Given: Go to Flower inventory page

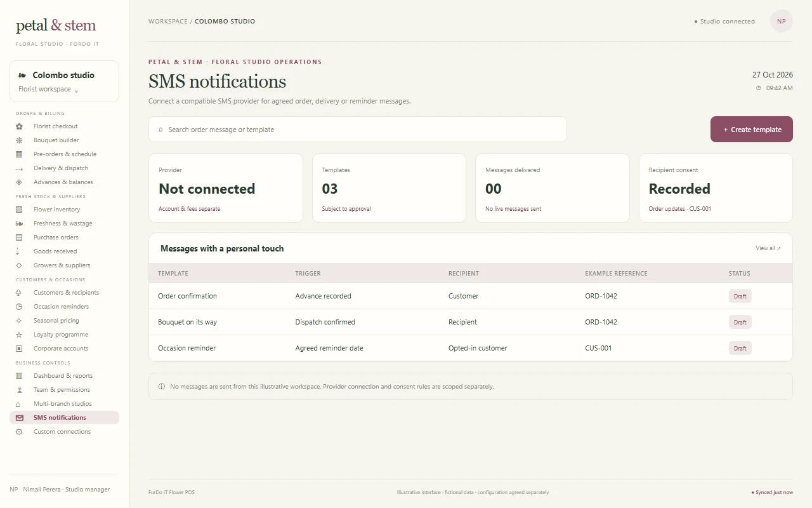Looking at the screenshot, I should [64, 210].
